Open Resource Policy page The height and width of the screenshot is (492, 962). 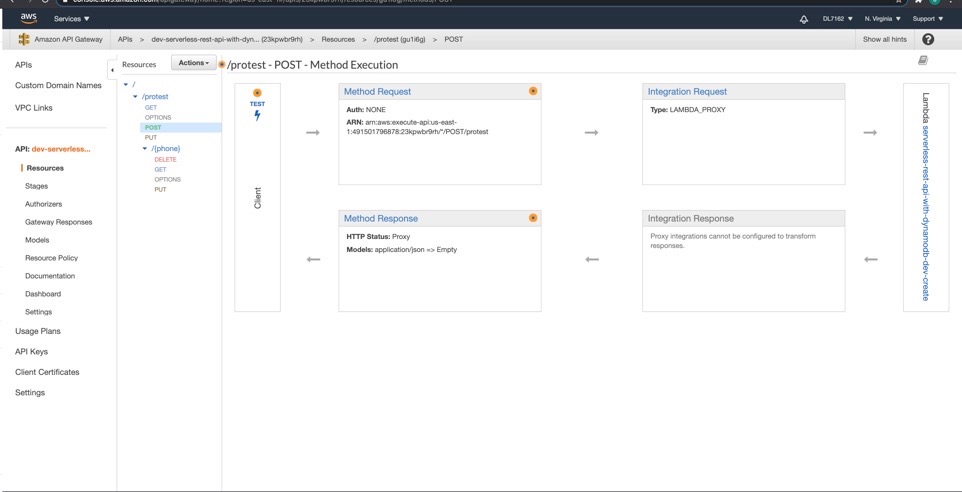(52, 258)
